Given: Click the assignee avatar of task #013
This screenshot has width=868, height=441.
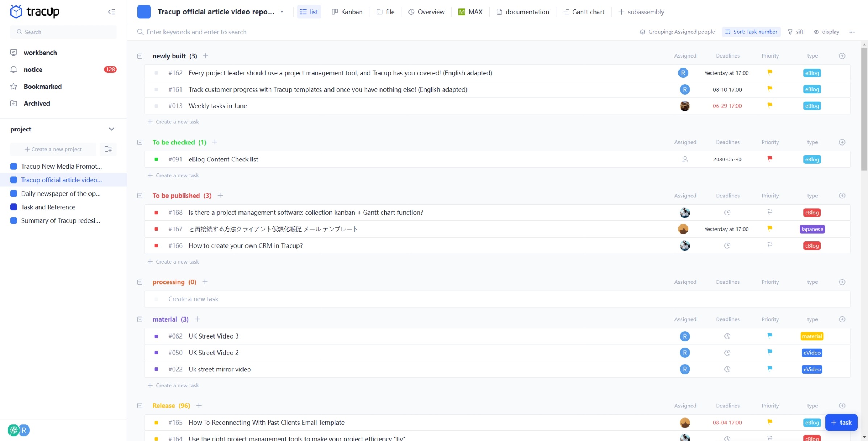Looking at the screenshot, I should coord(684,106).
